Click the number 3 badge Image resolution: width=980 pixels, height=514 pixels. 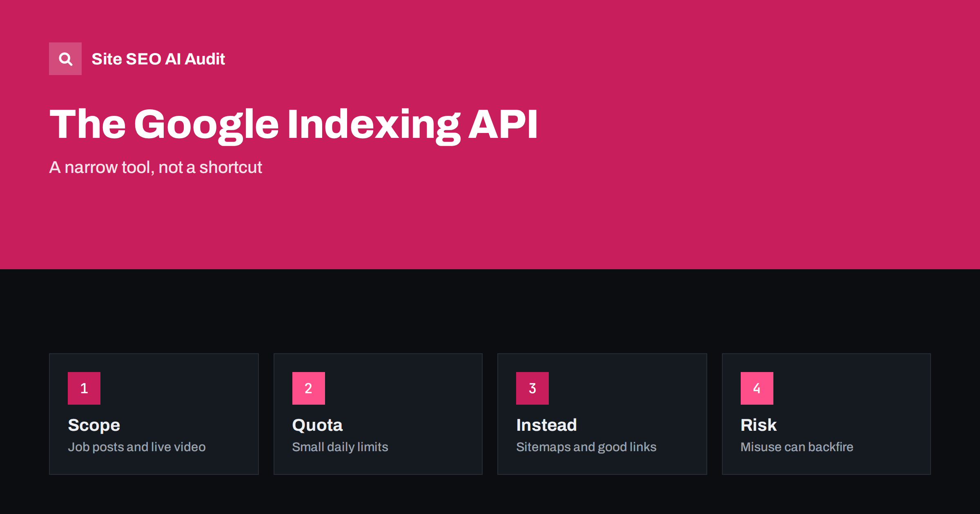(x=532, y=388)
